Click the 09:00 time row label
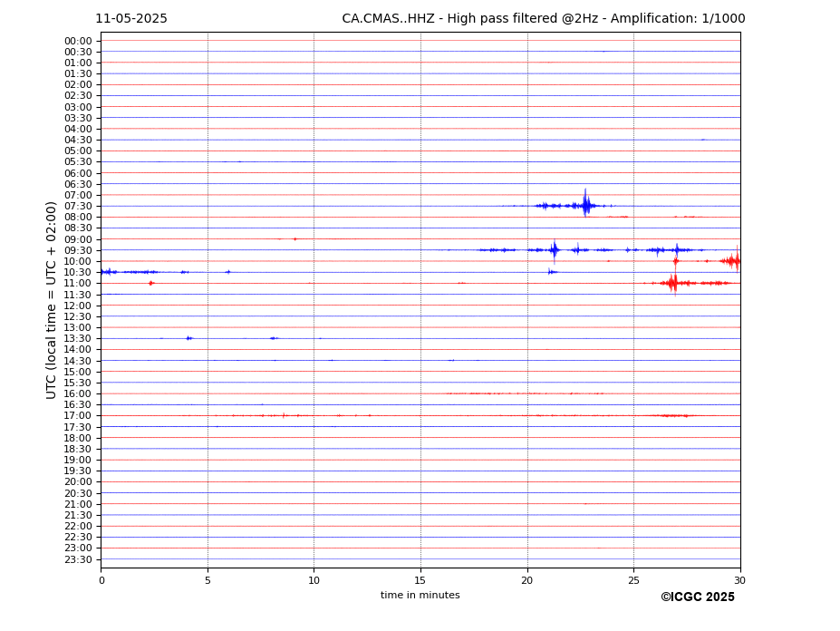This screenshot has width=840, height=631. [78, 239]
